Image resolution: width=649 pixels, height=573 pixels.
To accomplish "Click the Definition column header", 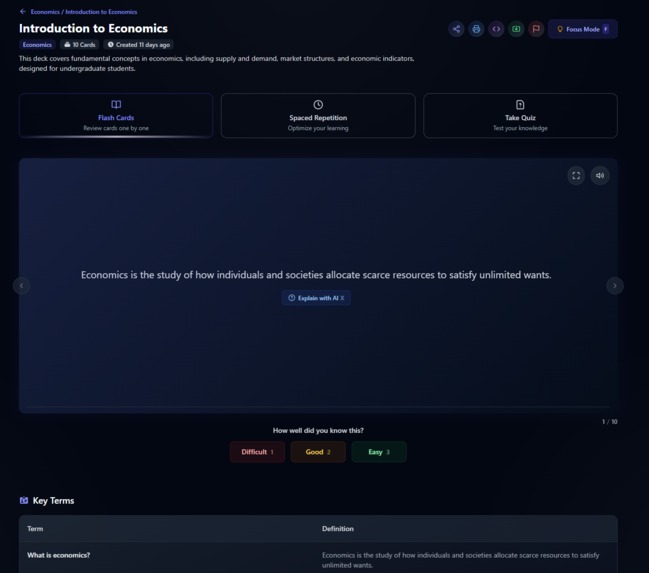I will coord(338,529).
